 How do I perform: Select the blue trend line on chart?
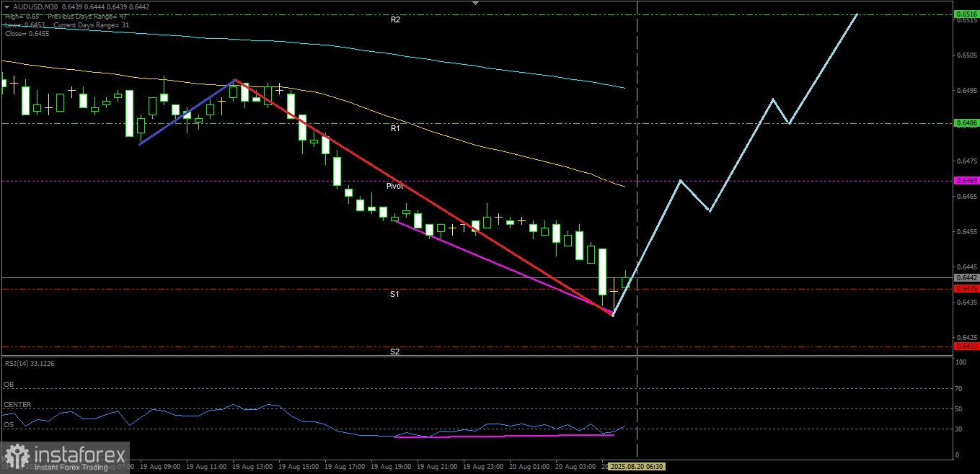pos(186,112)
